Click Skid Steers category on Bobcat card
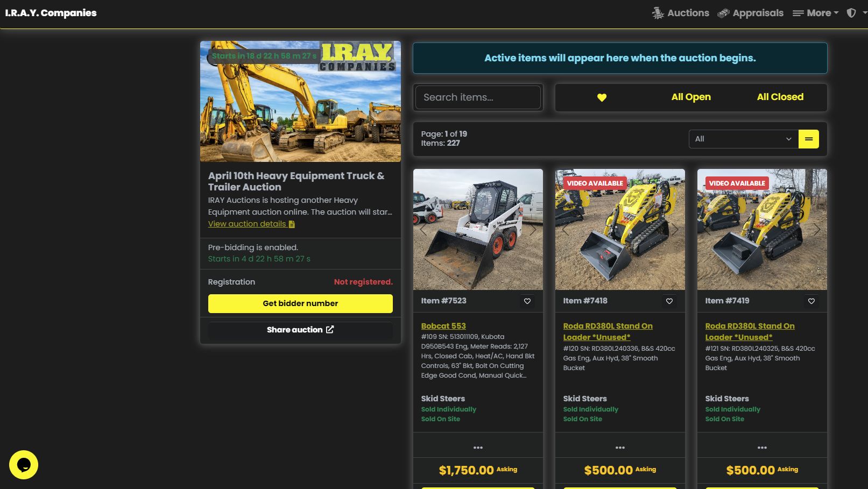The image size is (868, 489). [x=443, y=399]
